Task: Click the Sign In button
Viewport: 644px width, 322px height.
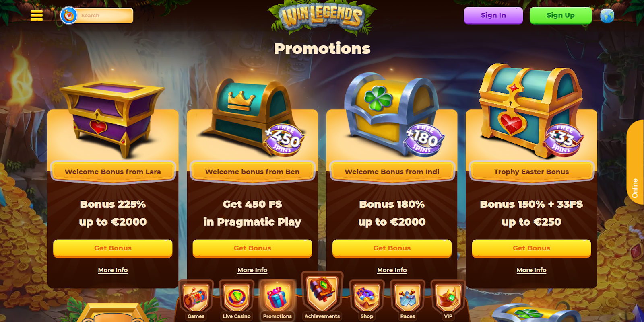Action: tap(493, 15)
